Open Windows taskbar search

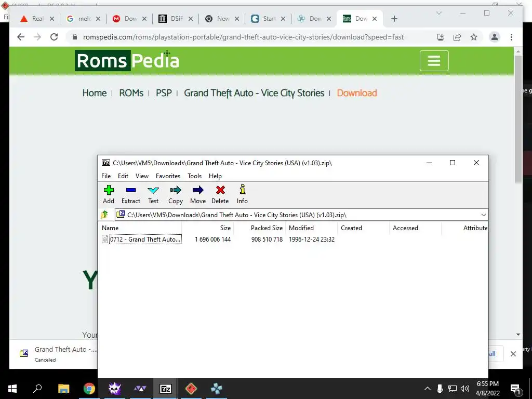point(37,389)
